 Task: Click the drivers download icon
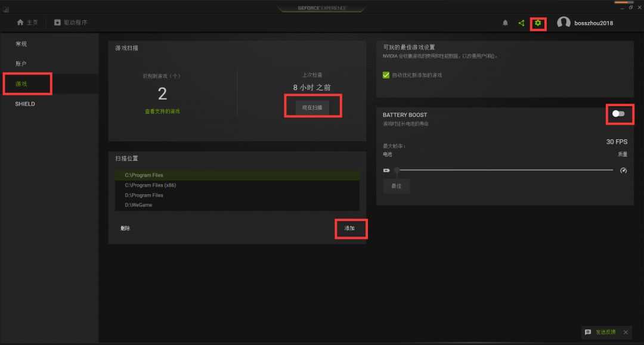coord(57,22)
